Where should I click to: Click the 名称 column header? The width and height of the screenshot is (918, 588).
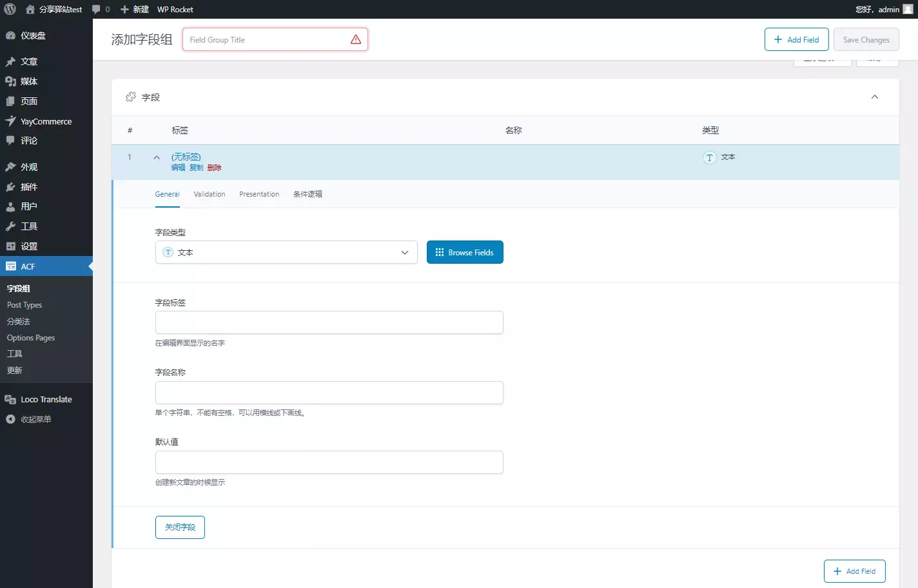point(514,130)
